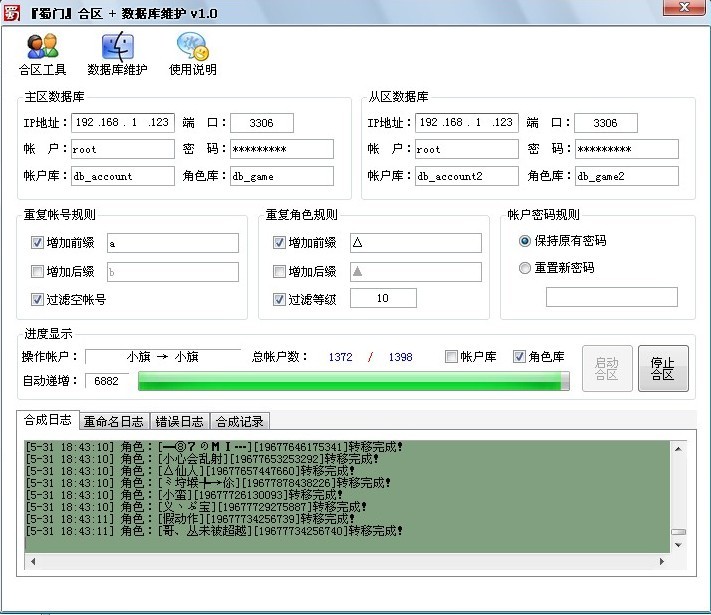Click the 从区数据库 角色库 field db_game2

tap(627, 176)
